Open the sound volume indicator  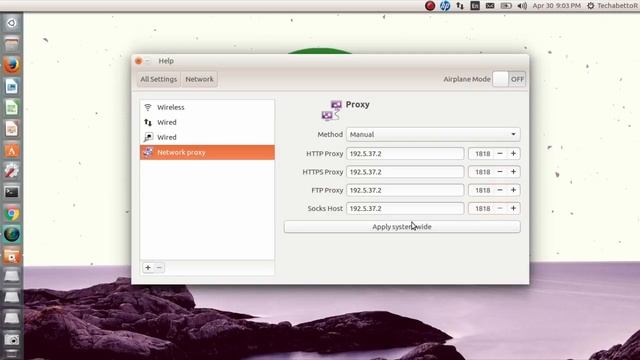pyautogui.click(x=522, y=6)
